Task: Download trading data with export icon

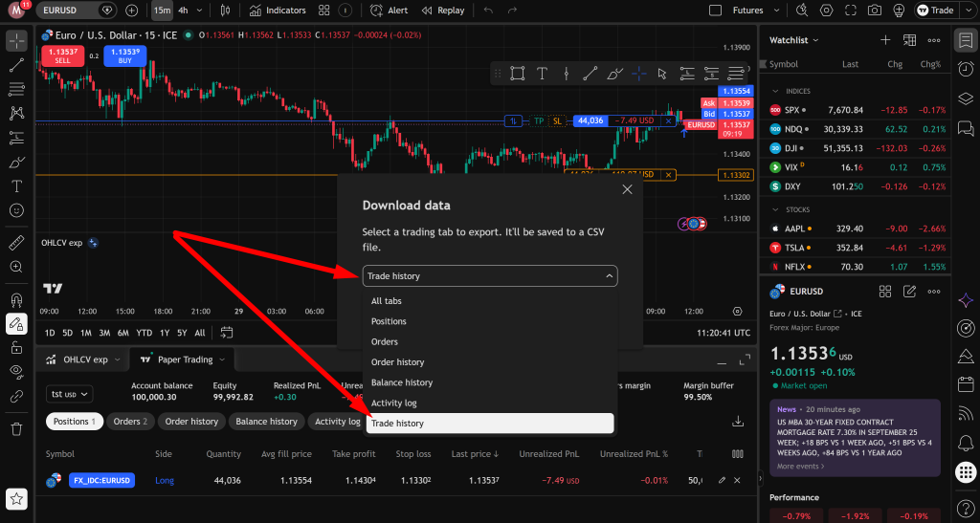Action: (738, 422)
